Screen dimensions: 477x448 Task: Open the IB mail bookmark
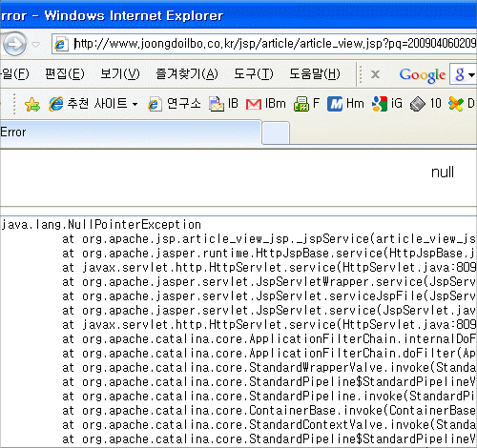(x=223, y=104)
